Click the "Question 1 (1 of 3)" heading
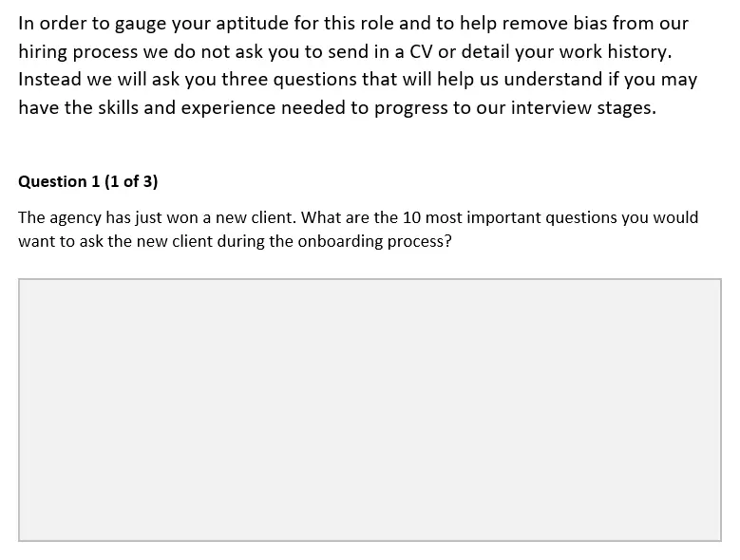This screenshot has width=740, height=560. [87, 181]
